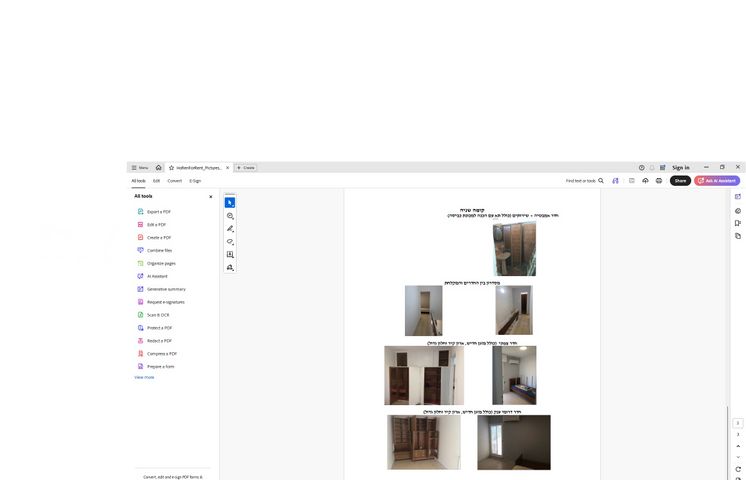Activate the add text box tool
This screenshot has height=480, width=746.
[230, 255]
